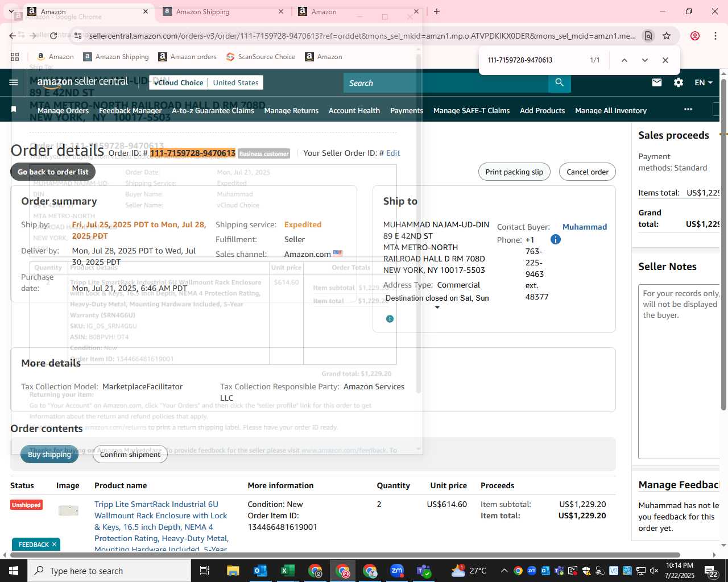Open the Tripp Lite SmartRack product link
The width and height of the screenshot is (728, 582).
(161, 526)
